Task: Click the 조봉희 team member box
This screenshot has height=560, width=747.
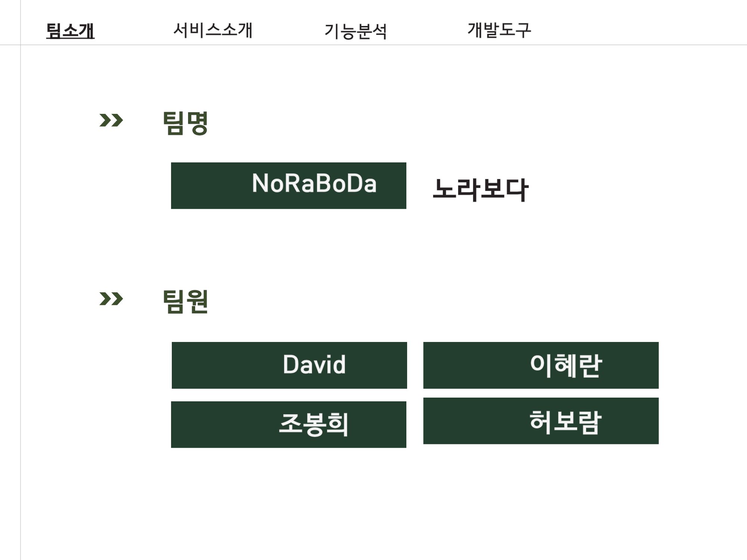Action: point(289,424)
